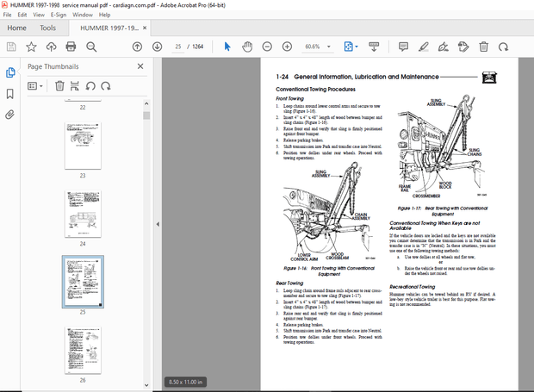Rotate page with toolbar rotate icon
Screen dimensions: 534x392
[503, 47]
